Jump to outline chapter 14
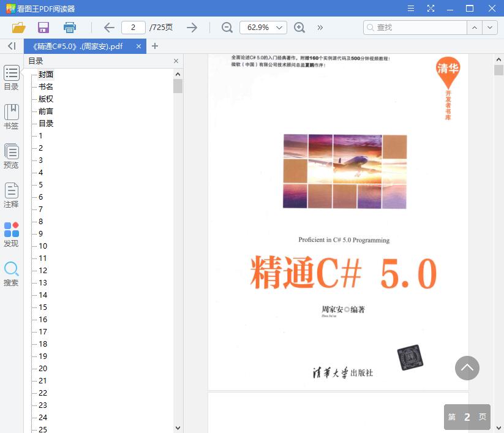Image resolution: width=504 pixels, height=433 pixels. 43,295
